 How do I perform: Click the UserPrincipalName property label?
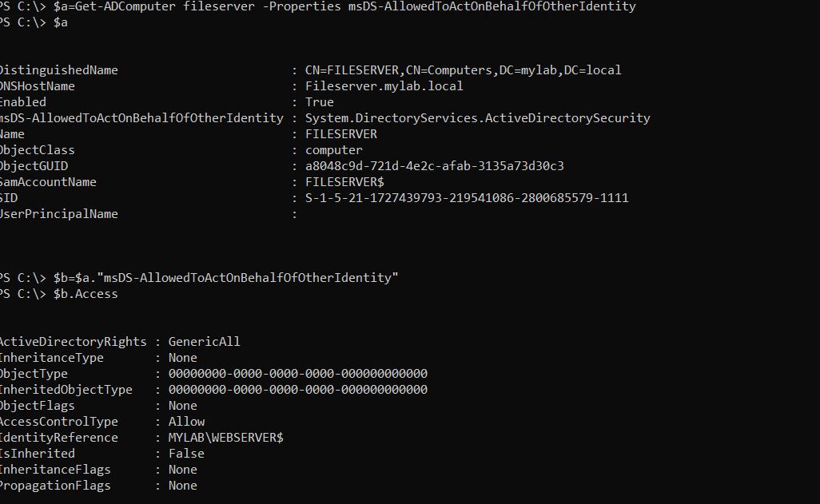tap(58, 214)
